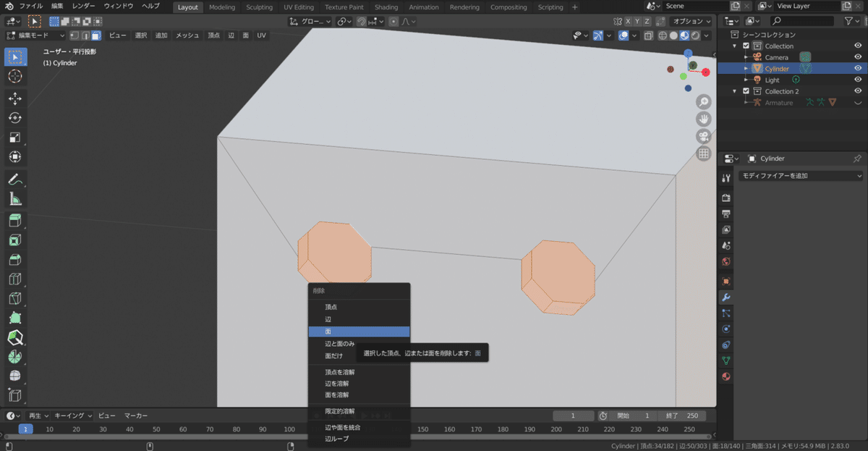Open the File menu
Viewport: 868px width, 451px height.
click(x=30, y=7)
